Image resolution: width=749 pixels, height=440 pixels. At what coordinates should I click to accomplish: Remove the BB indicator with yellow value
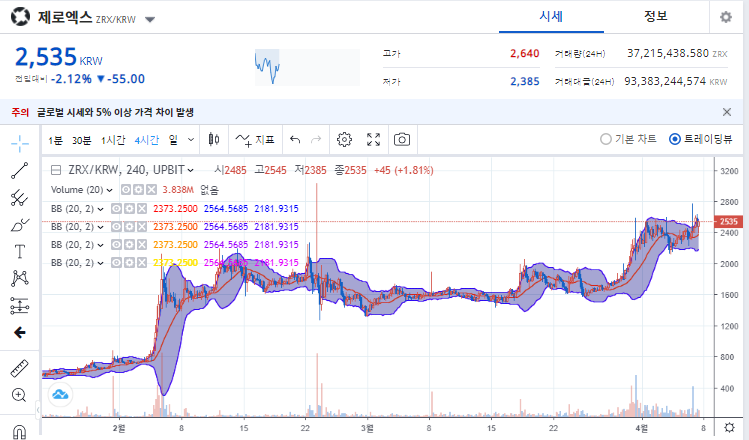coord(142,263)
